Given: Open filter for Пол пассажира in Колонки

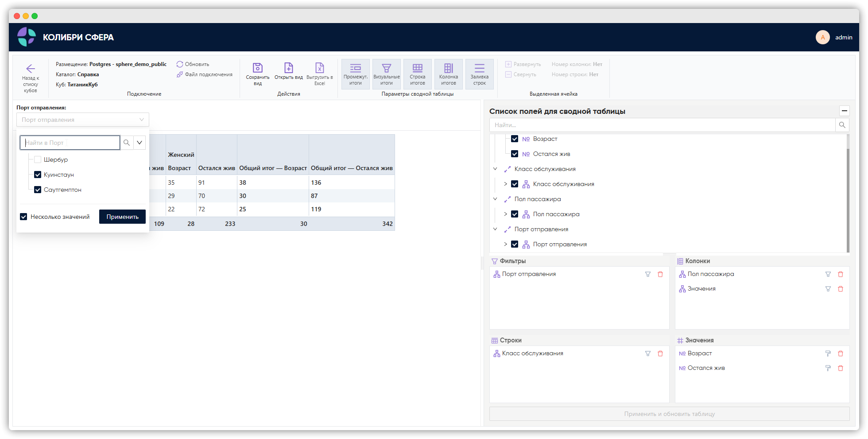Looking at the screenshot, I should click(828, 274).
